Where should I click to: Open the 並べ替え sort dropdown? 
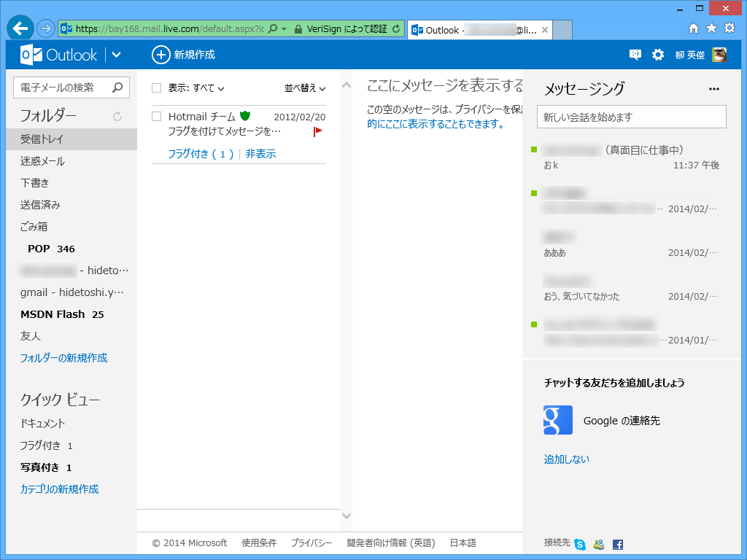coord(304,87)
